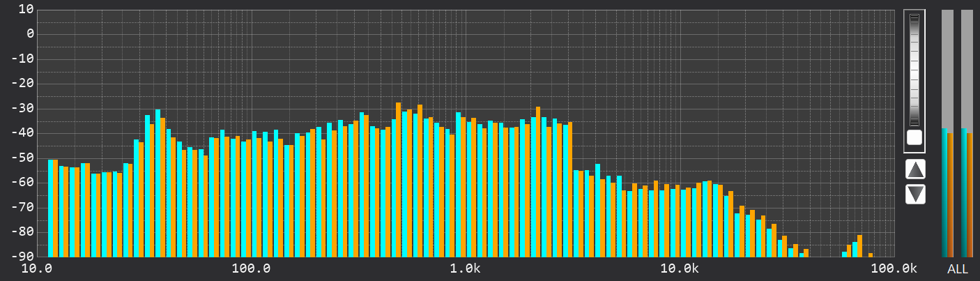Click the 0 dB axis label
Screen dimensions: 980x281
coord(30,34)
